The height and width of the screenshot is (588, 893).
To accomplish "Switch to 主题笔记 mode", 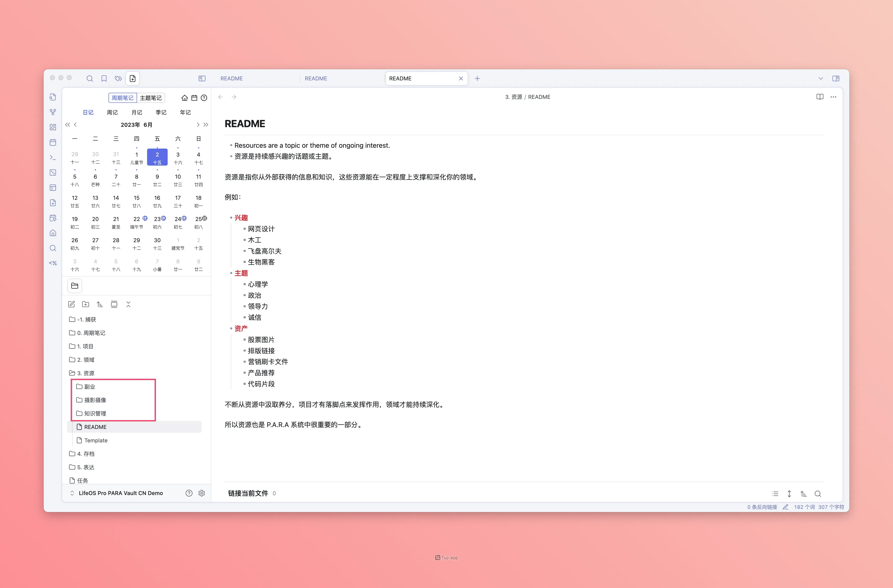I will (150, 98).
